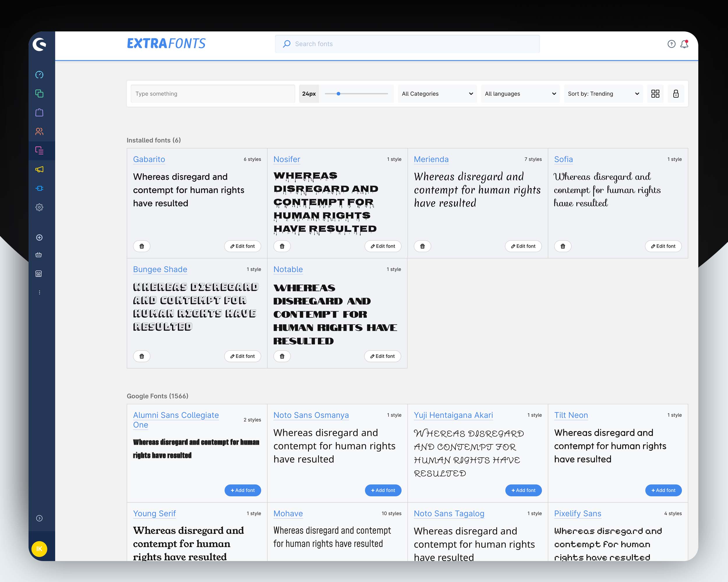Viewport: 728px width, 582px height.
Task: Open the All languages dropdown
Action: [520, 93]
